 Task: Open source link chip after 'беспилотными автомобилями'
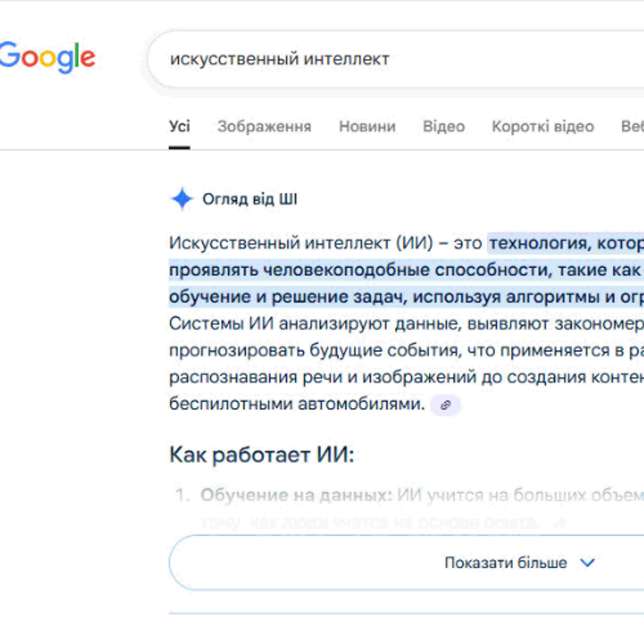click(445, 405)
